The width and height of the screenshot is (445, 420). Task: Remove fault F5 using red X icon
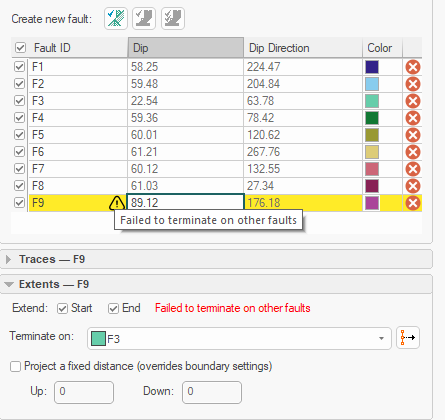[413, 135]
